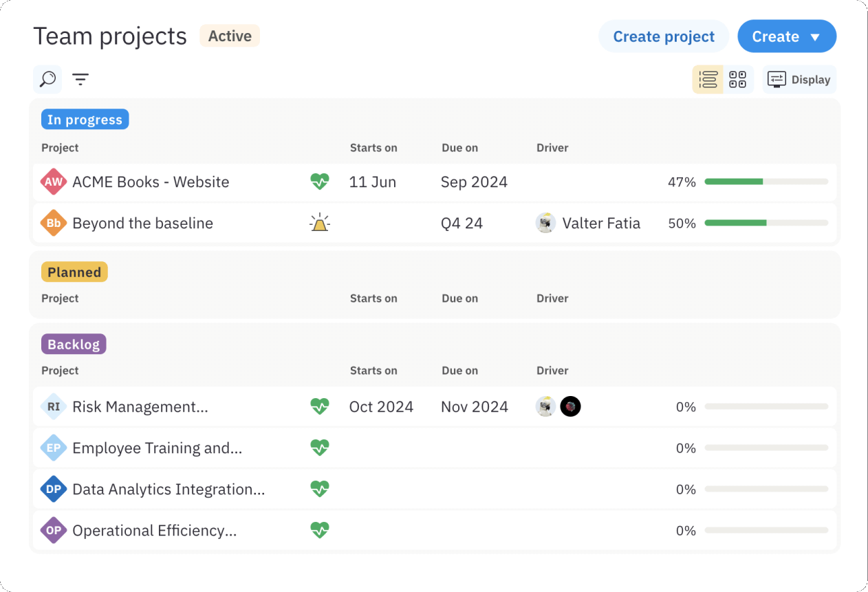Screen dimensions: 868x592
Task: Click the 50% progress value
Action: (682, 223)
